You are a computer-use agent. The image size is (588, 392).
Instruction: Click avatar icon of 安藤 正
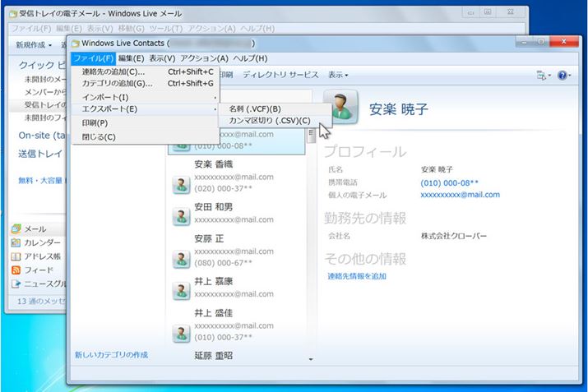182,260
